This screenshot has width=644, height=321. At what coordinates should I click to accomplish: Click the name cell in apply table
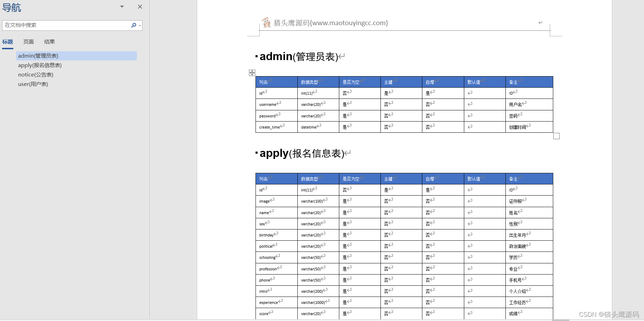coord(276,213)
